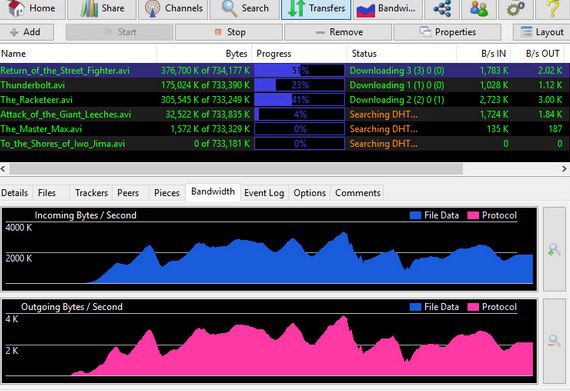The height and width of the screenshot is (391, 570).
Task: Open settings via the gears icon
Action: point(515,9)
